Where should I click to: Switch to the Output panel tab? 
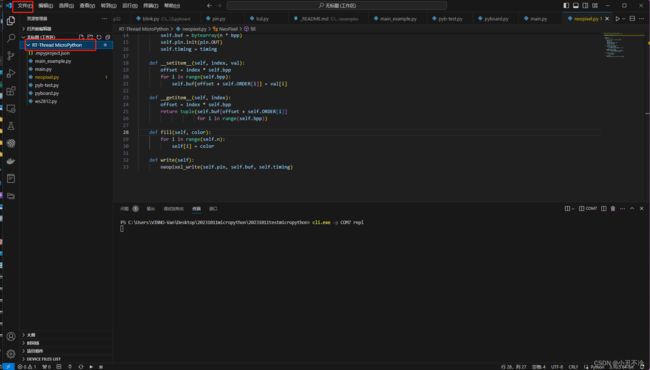click(x=150, y=208)
